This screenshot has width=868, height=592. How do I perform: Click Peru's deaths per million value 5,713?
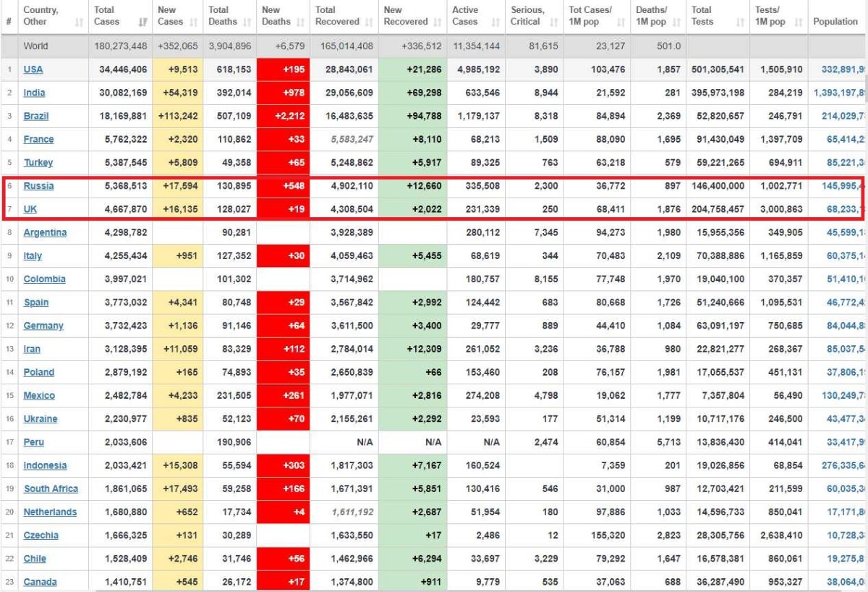pos(668,442)
